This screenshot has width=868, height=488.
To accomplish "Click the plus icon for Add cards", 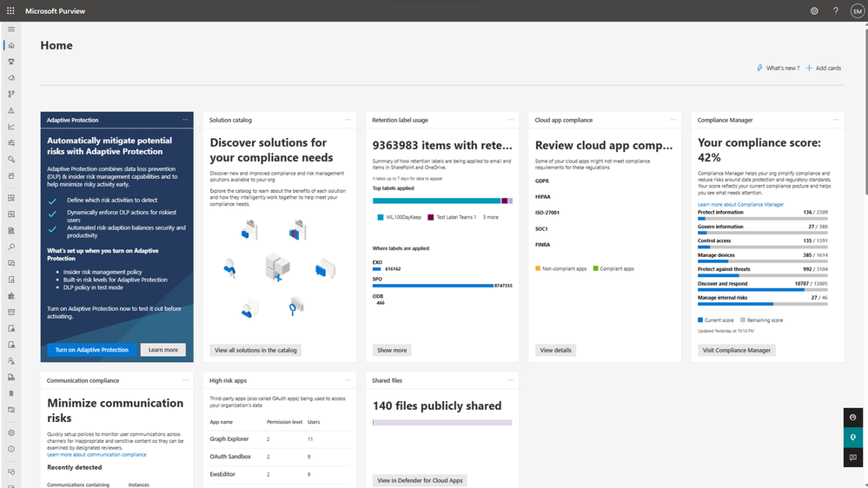I will click(809, 68).
